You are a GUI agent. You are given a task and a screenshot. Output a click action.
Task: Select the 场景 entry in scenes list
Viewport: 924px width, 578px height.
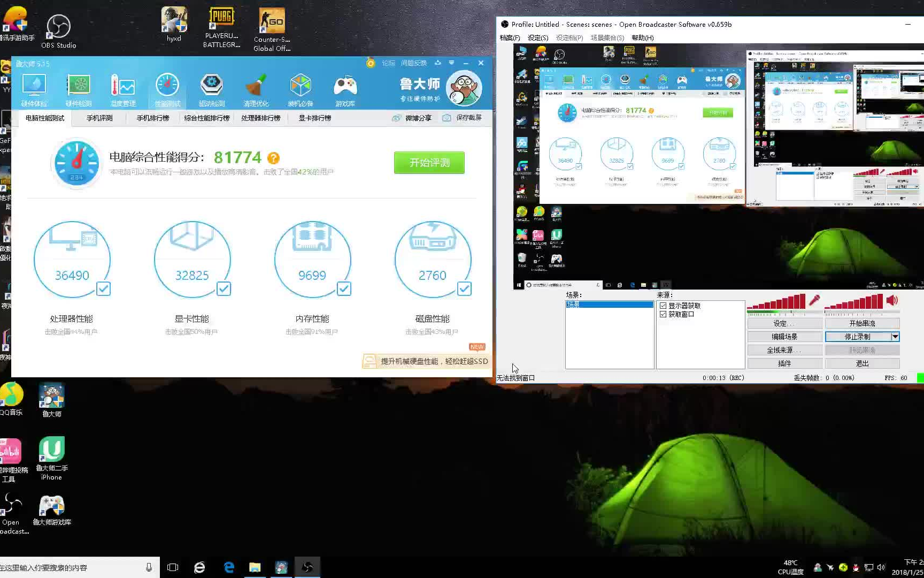610,305
